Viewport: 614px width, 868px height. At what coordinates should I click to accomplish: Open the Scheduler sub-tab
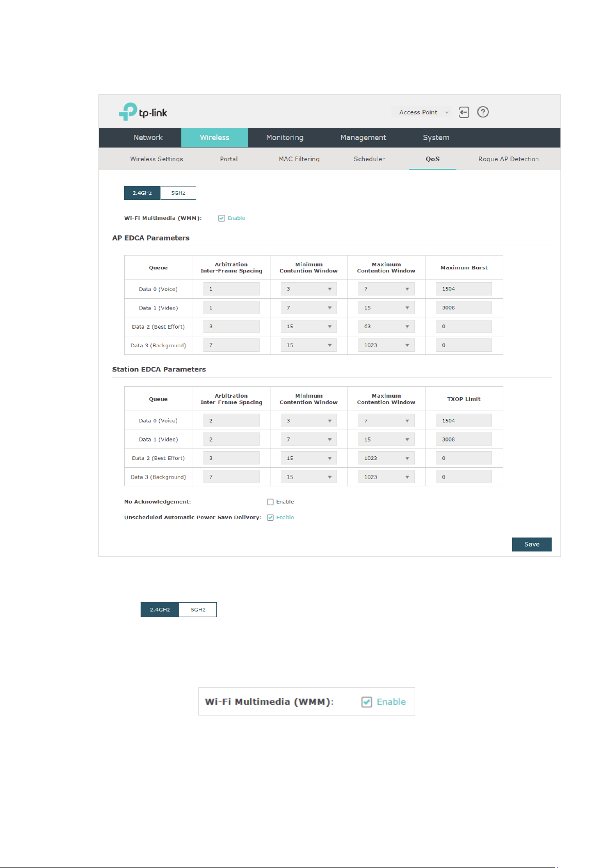tap(369, 159)
